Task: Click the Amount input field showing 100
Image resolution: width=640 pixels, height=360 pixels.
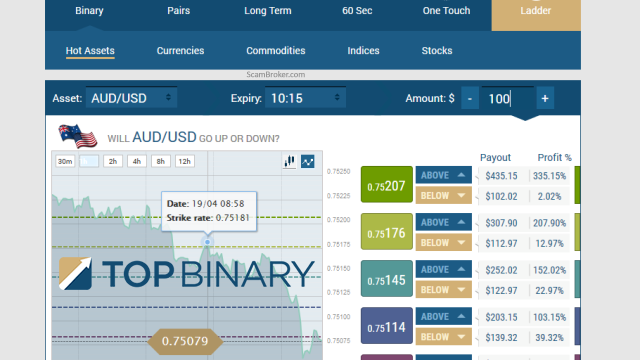Action: (x=507, y=98)
